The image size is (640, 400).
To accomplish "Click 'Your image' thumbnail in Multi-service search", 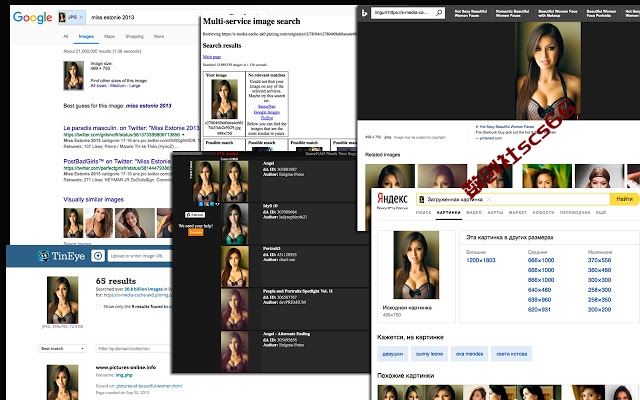I will 224,99.
